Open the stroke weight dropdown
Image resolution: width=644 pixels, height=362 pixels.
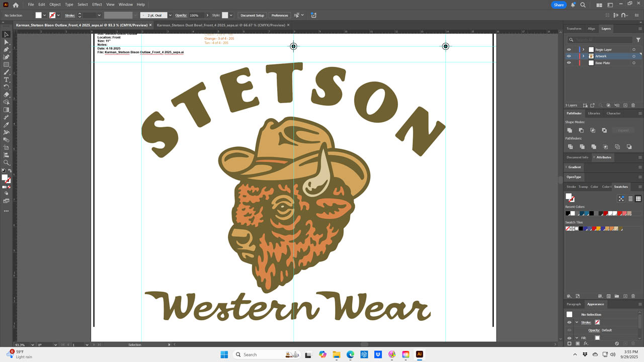99,16
